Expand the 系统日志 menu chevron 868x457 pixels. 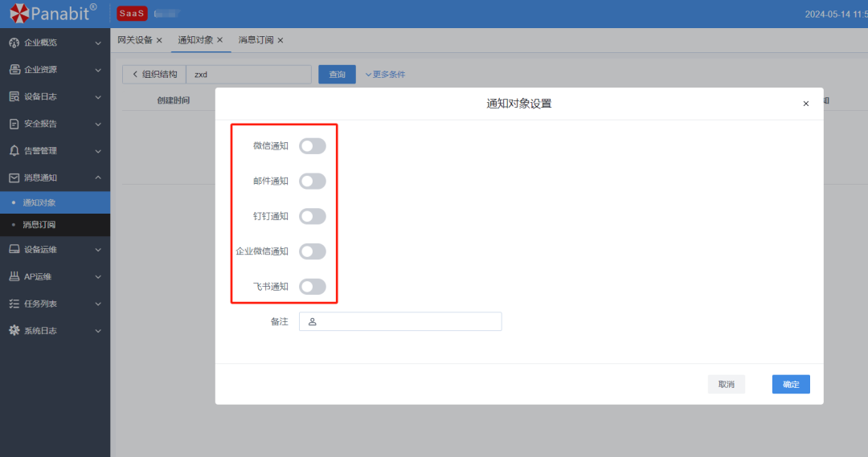98,332
